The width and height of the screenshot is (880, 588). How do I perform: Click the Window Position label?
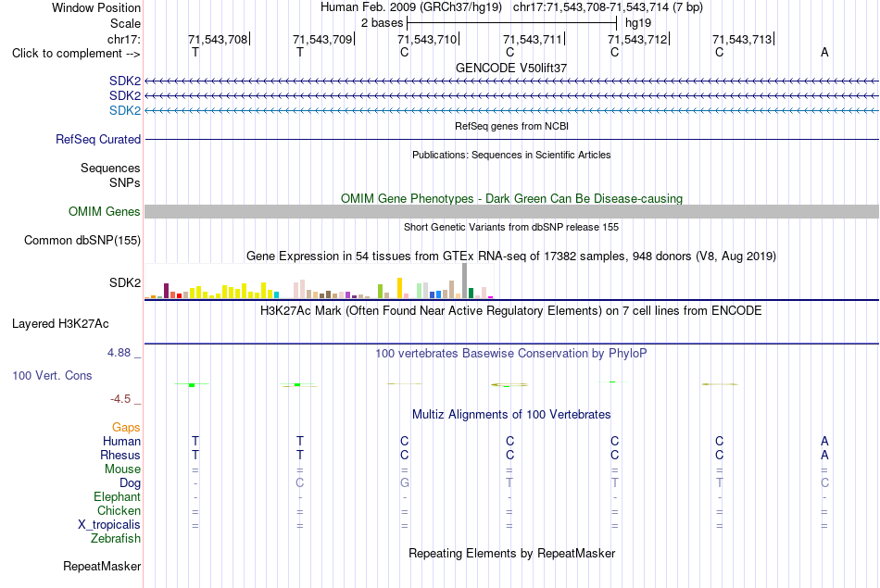(x=96, y=7)
